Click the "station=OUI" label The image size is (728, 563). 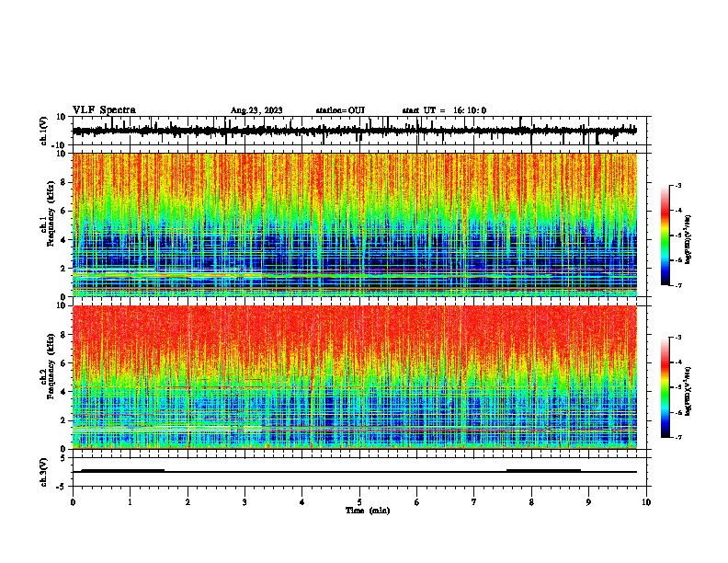340,110
